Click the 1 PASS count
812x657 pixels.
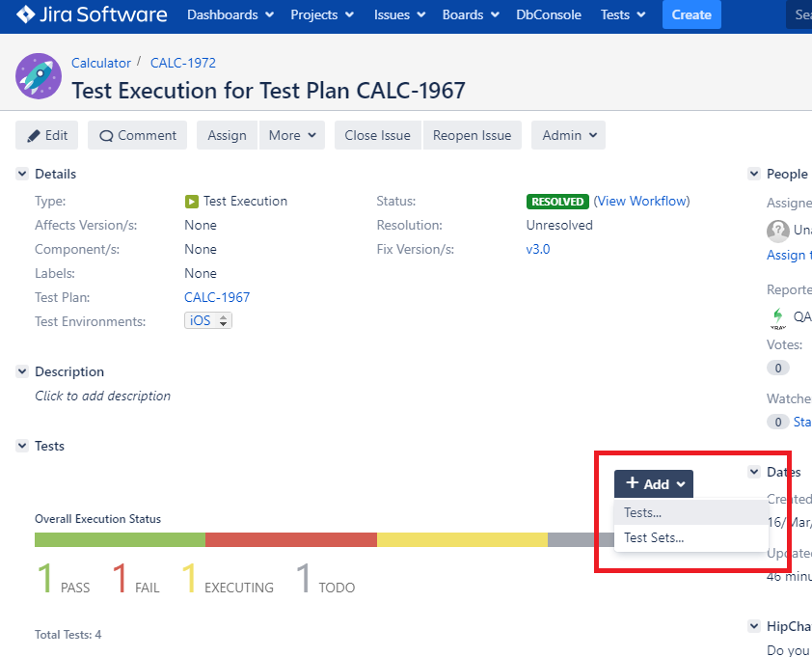(64, 579)
